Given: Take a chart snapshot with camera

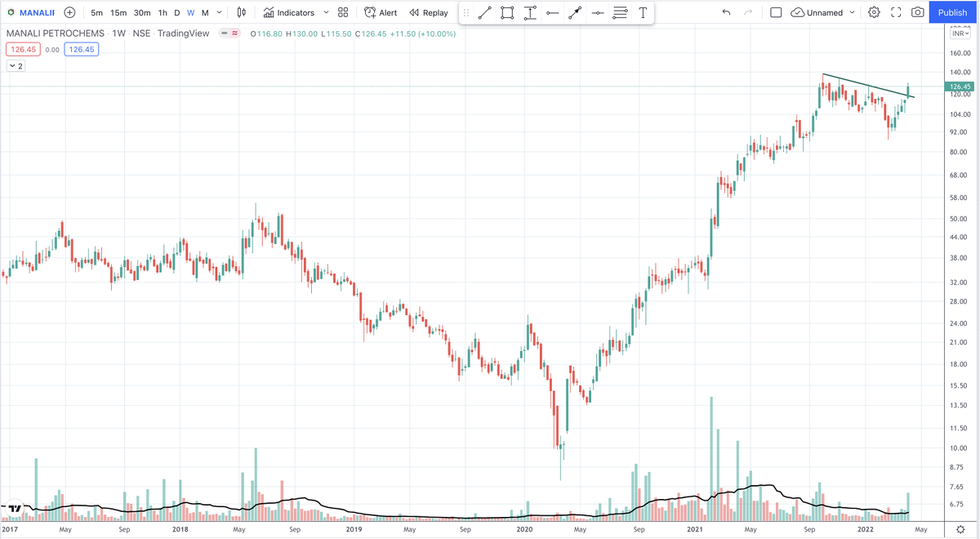Looking at the screenshot, I should pyautogui.click(x=918, y=12).
